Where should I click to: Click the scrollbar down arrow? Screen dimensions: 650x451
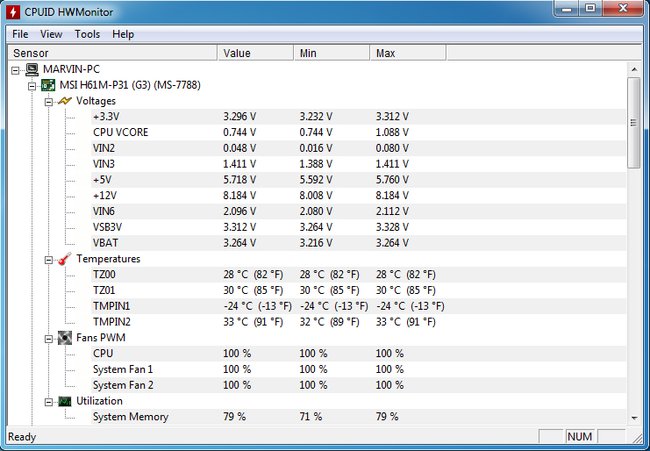click(x=634, y=418)
